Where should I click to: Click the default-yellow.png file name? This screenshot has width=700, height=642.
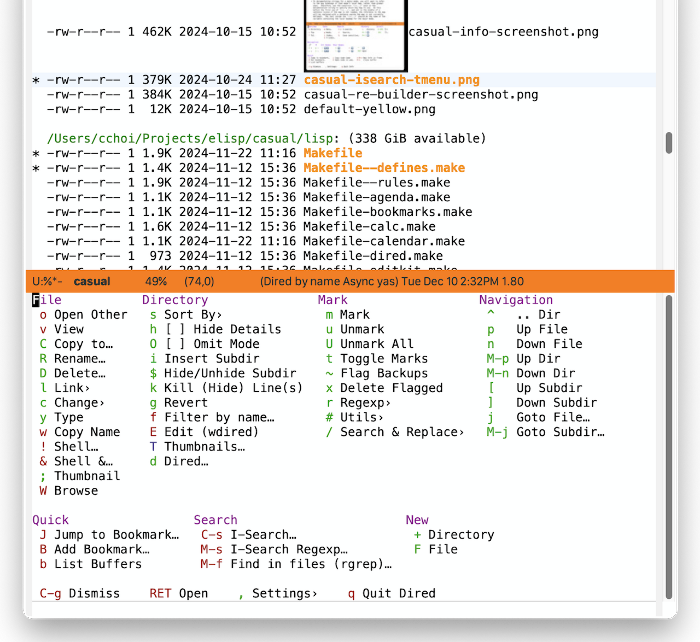click(369, 109)
